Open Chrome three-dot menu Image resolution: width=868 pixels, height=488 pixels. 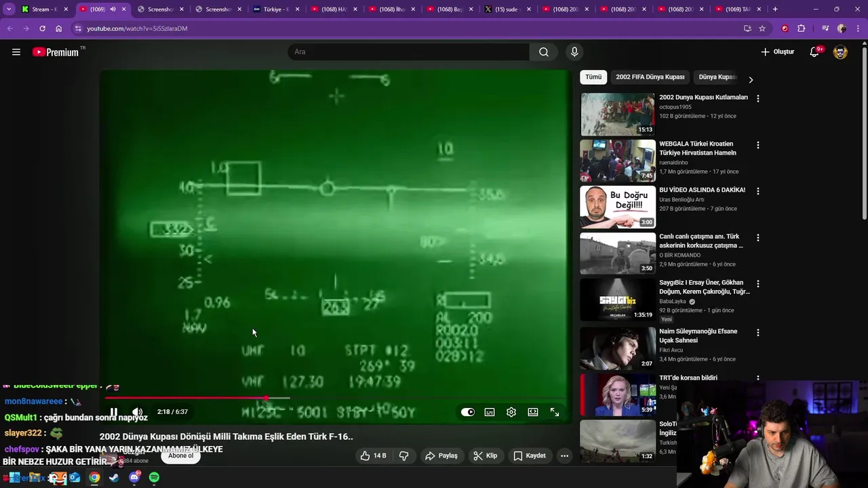click(x=858, y=28)
